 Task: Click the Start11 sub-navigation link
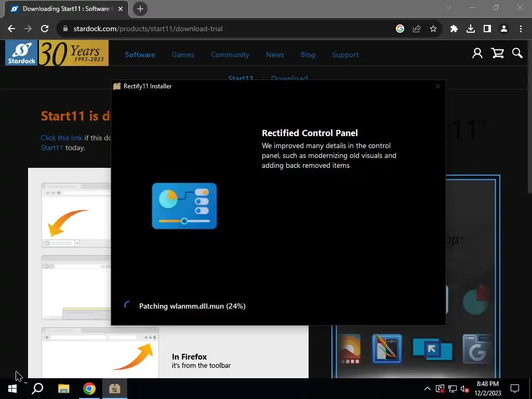tap(241, 78)
